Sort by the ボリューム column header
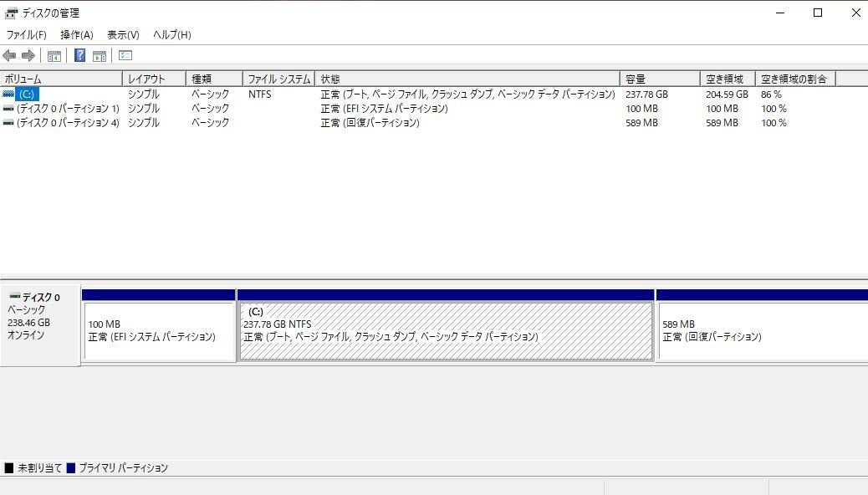The height and width of the screenshot is (495, 868). [x=61, y=79]
